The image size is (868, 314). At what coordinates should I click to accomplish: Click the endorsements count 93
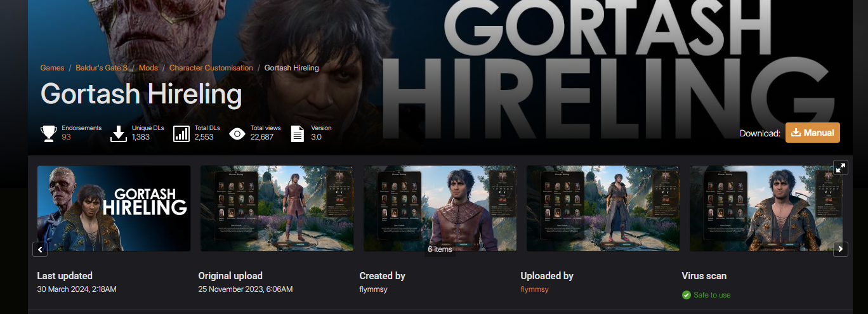[x=67, y=136]
